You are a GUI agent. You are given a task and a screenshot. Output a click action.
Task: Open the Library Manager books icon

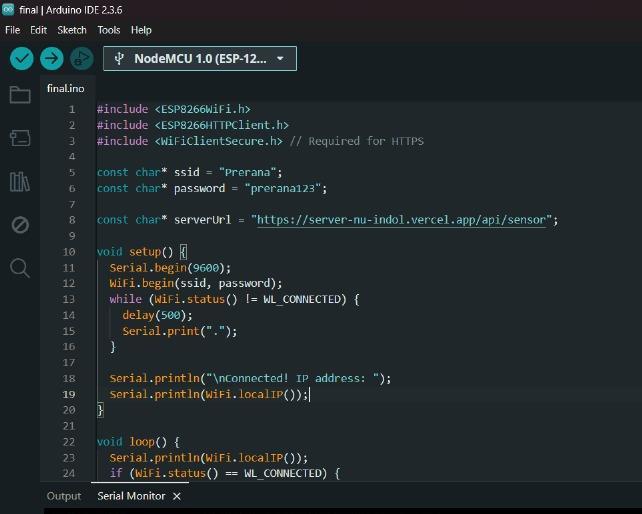tap(20, 181)
